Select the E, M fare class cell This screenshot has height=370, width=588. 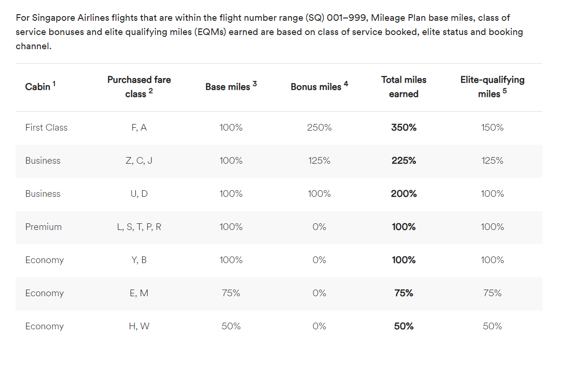coord(139,293)
